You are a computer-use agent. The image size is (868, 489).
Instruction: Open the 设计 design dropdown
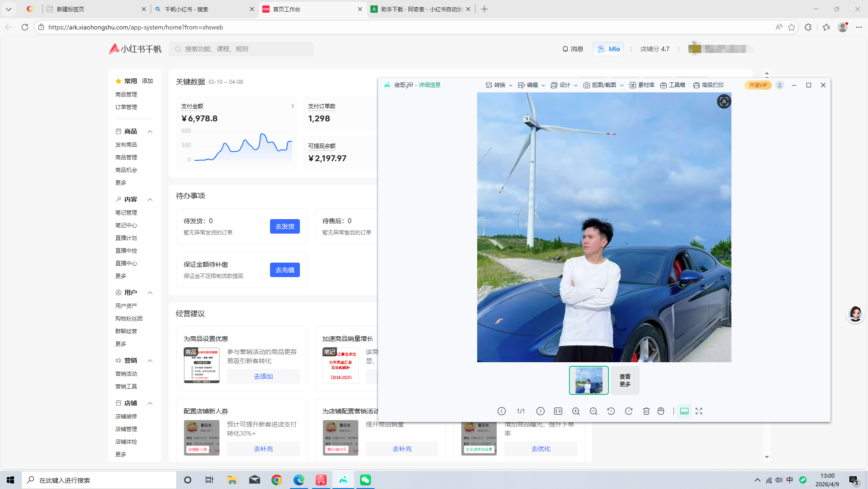pyautogui.click(x=564, y=85)
